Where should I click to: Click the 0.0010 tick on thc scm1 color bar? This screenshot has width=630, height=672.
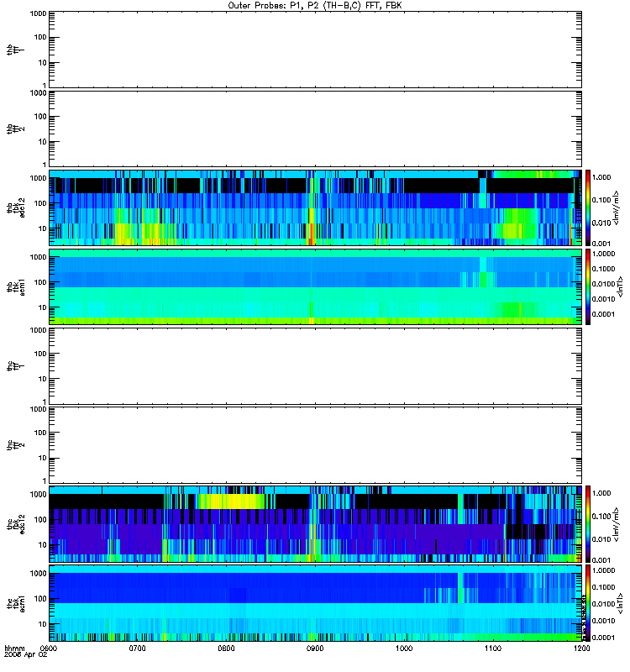[603, 621]
